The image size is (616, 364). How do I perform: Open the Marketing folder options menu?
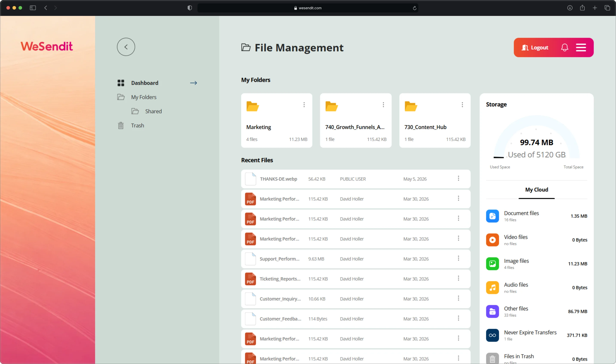point(304,105)
